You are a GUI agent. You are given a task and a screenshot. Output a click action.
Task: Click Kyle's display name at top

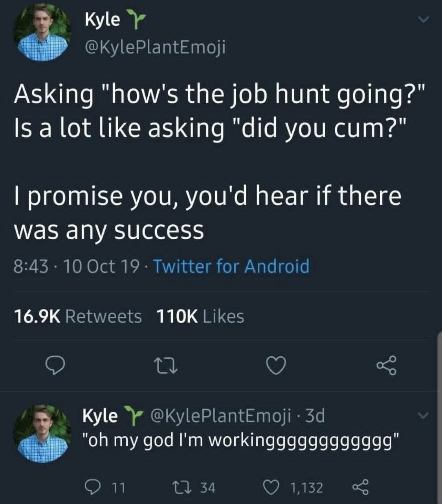click(102, 20)
